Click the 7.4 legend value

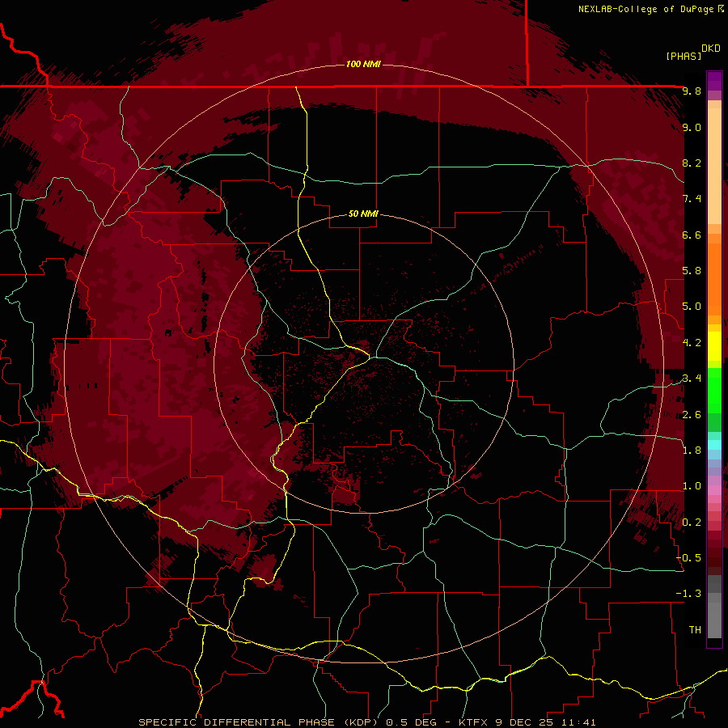pos(692,199)
